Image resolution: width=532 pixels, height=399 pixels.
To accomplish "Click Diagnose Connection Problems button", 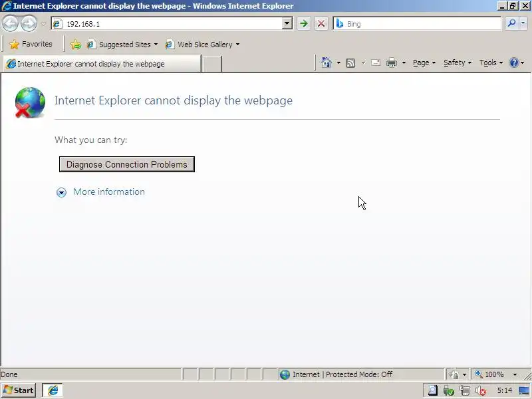I will 127,164.
